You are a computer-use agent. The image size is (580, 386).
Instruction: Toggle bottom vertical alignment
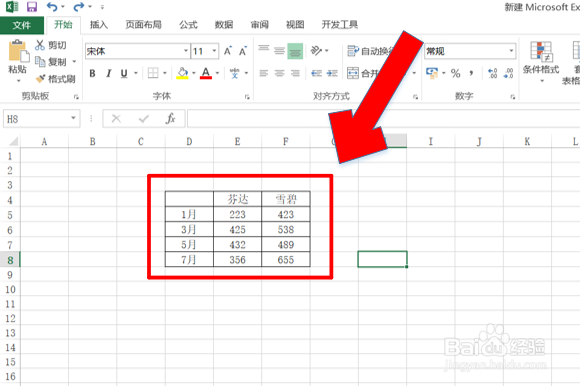295,51
